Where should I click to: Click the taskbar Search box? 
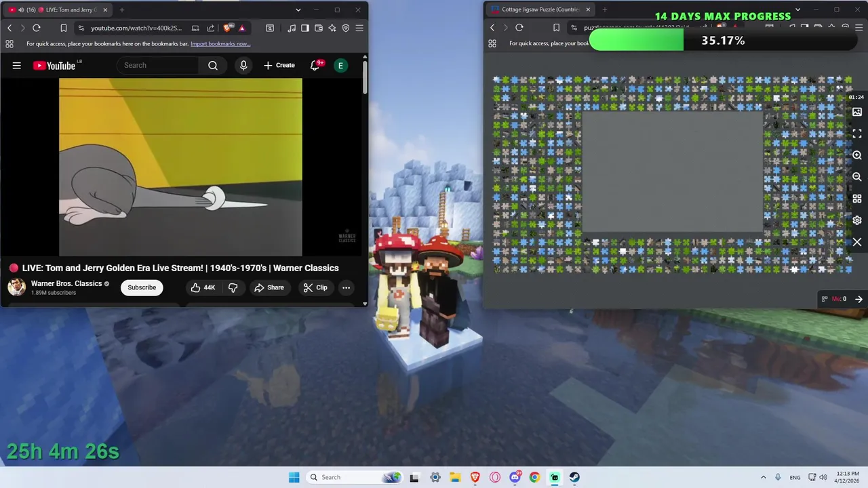click(x=354, y=477)
